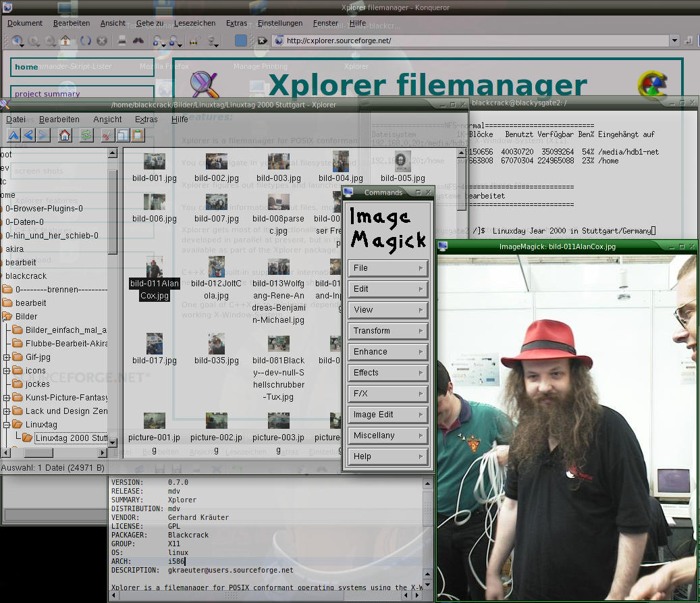Image resolution: width=700 pixels, height=603 pixels.
Task: Click Konqueror up-directory arrow icon
Action: point(49,41)
